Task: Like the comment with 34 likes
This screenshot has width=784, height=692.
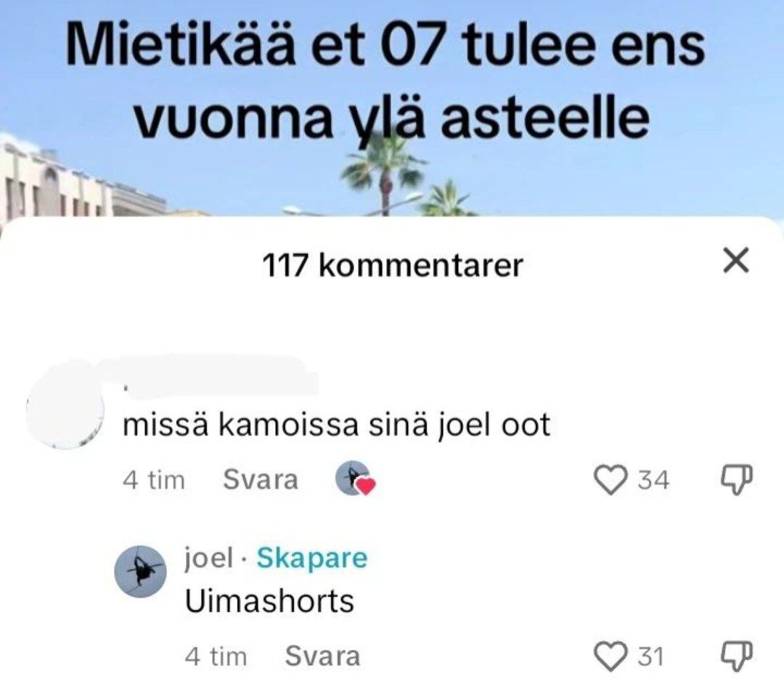Action: (x=610, y=480)
